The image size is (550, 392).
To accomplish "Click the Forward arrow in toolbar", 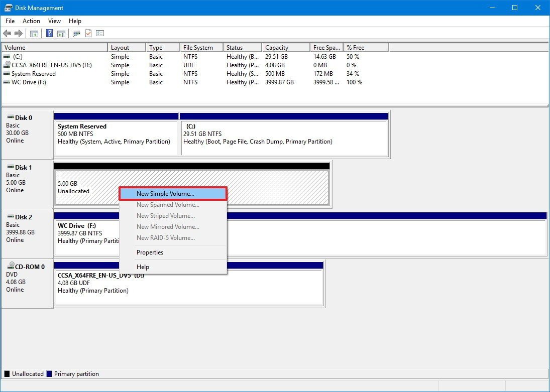I will (x=19, y=33).
